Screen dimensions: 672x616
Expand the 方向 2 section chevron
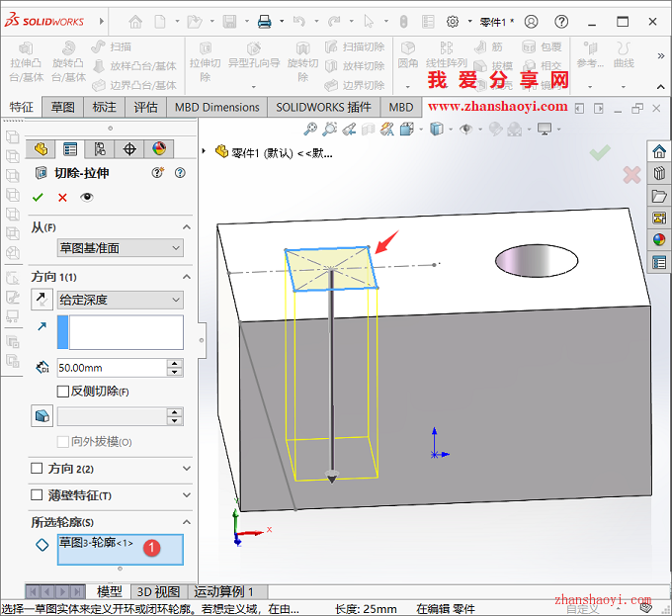coord(187,468)
